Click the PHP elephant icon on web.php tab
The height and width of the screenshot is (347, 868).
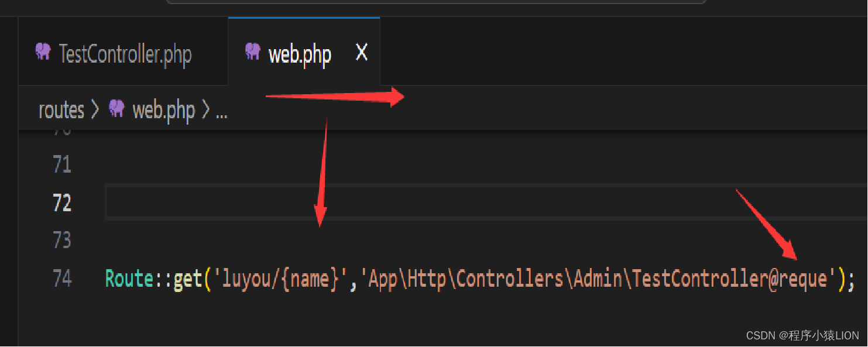pyautogui.click(x=252, y=52)
